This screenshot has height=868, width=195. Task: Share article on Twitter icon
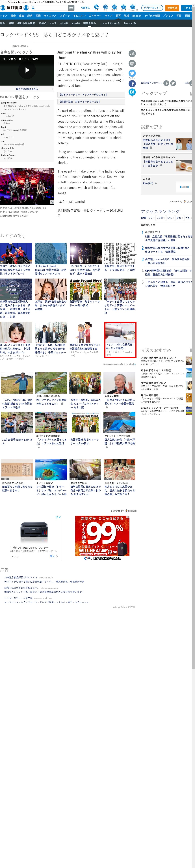click(132, 73)
